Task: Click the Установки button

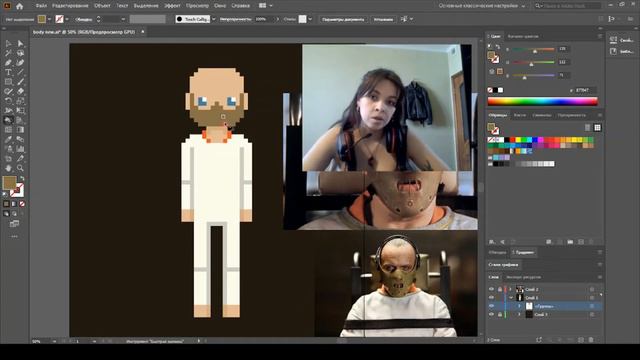Action: [383, 19]
